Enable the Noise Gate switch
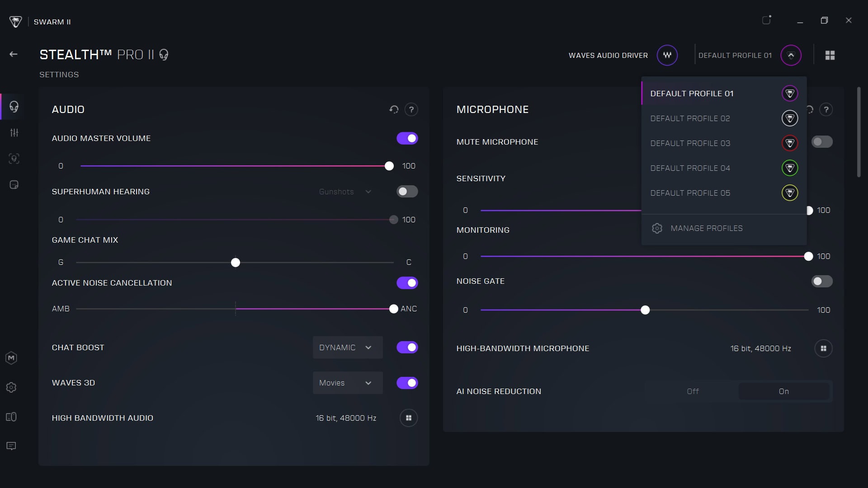The image size is (868, 488). click(x=822, y=281)
